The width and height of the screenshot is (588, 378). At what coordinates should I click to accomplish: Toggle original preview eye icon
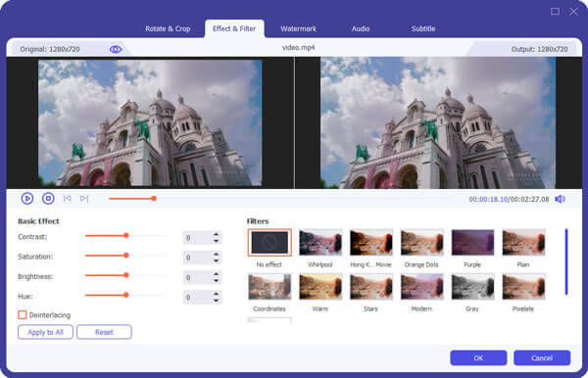[116, 49]
